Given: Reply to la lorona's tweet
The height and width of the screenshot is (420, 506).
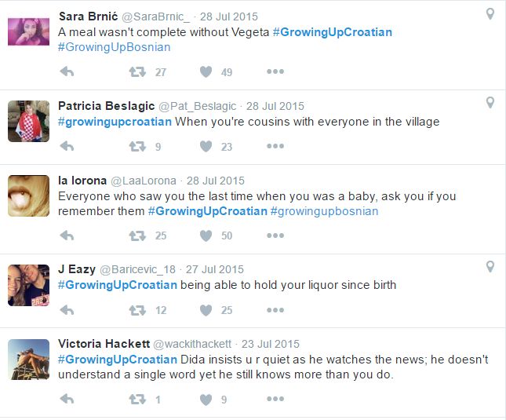Looking at the screenshot, I should (x=67, y=236).
